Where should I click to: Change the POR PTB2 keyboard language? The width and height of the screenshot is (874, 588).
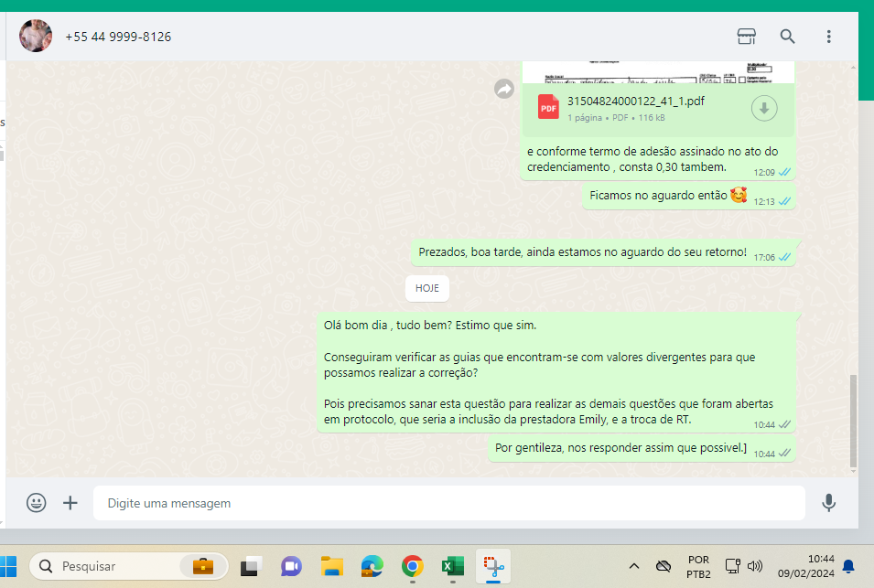pos(698,567)
